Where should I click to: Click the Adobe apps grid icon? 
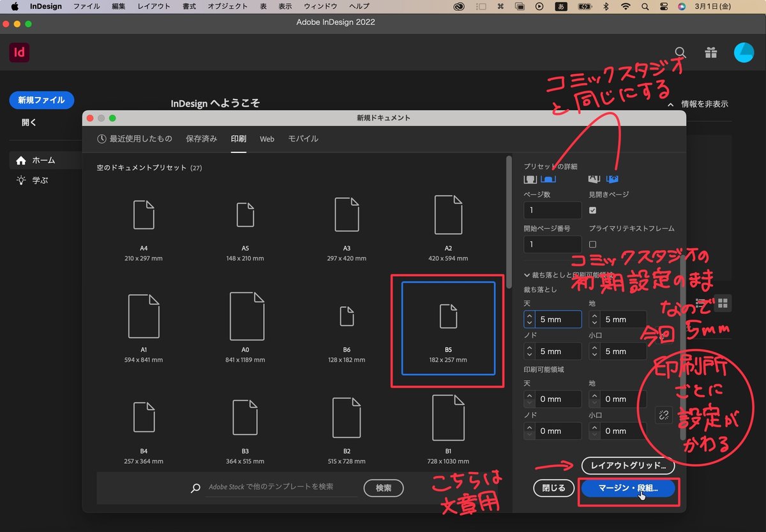click(x=711, y=52)
